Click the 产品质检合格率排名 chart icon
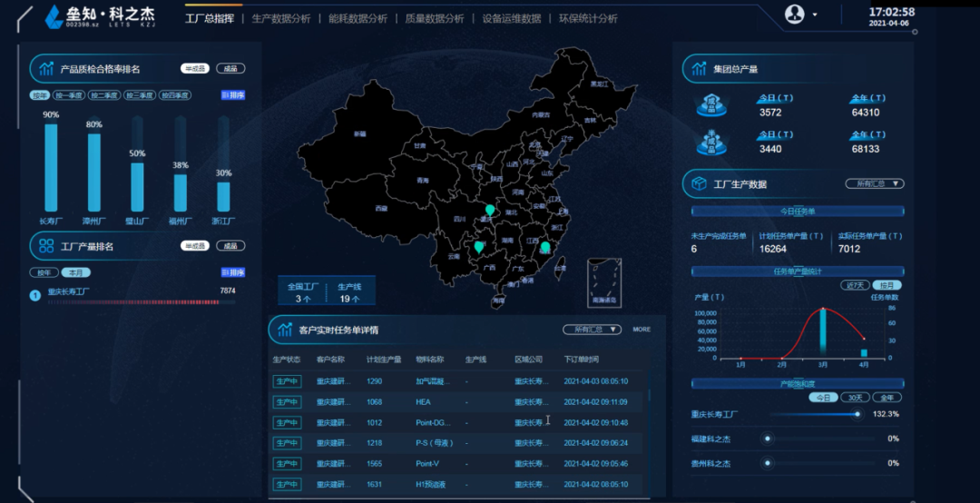The width and height of the screenshot is (980, 503). (46, 68)
